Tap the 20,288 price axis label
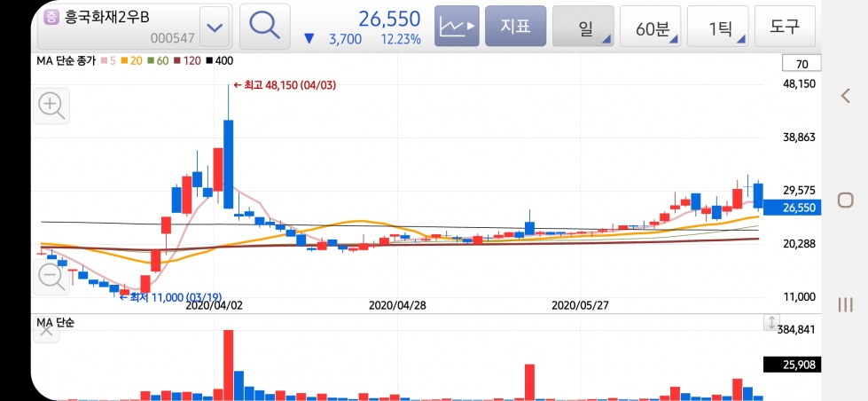Viewport: 868px width, 401px height. click(x=800, y=244)
